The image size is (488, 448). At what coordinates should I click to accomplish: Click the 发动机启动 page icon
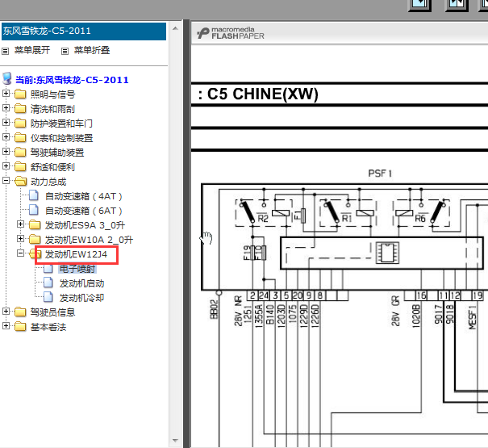48,283
